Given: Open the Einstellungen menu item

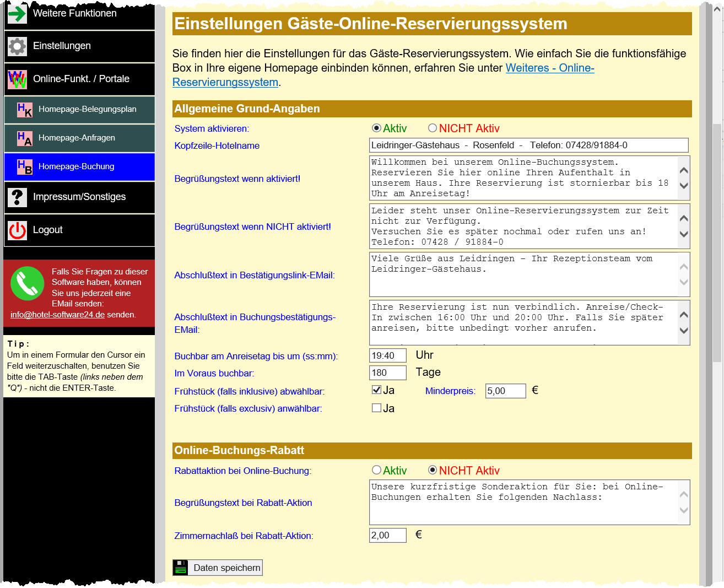Looking at the screenshot, I should point(79,46).
